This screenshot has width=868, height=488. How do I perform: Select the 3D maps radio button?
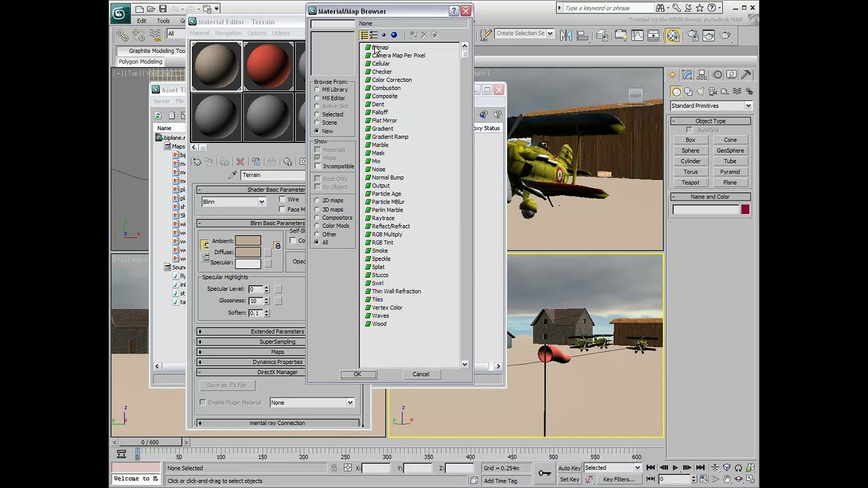tap(317, 209)
